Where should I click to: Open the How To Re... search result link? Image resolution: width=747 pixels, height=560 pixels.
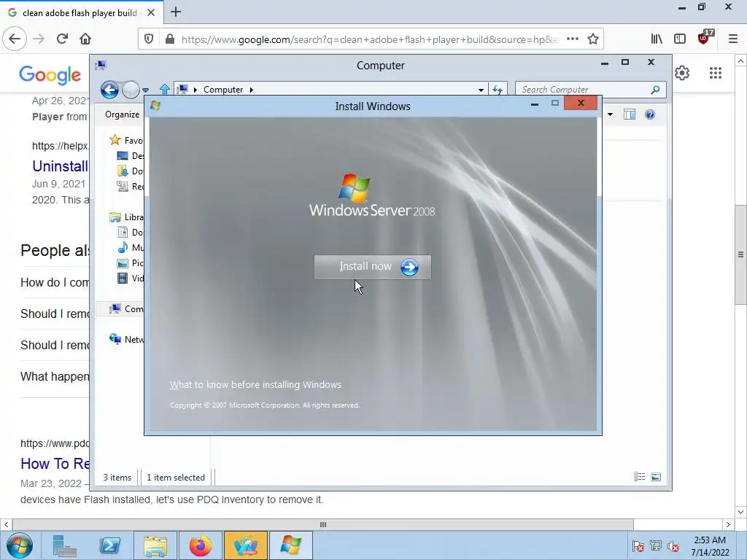(55, 463)
